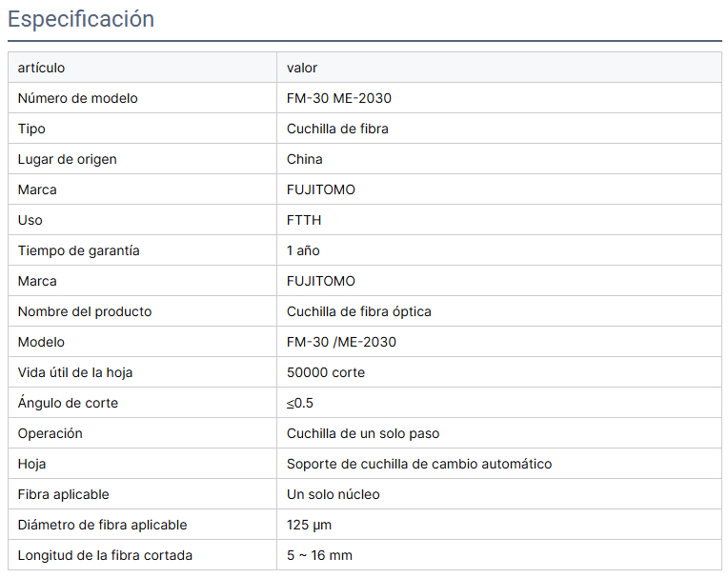The height and width of the screenshot is (578, 728).
Task: Click the Uso row FTTH value
Action: (x=304, y=220)
